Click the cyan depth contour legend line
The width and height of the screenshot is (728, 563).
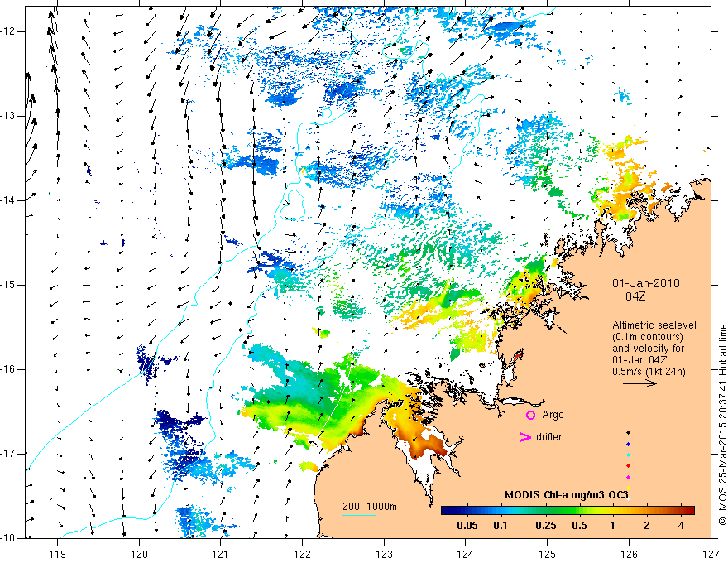(359, 515)
